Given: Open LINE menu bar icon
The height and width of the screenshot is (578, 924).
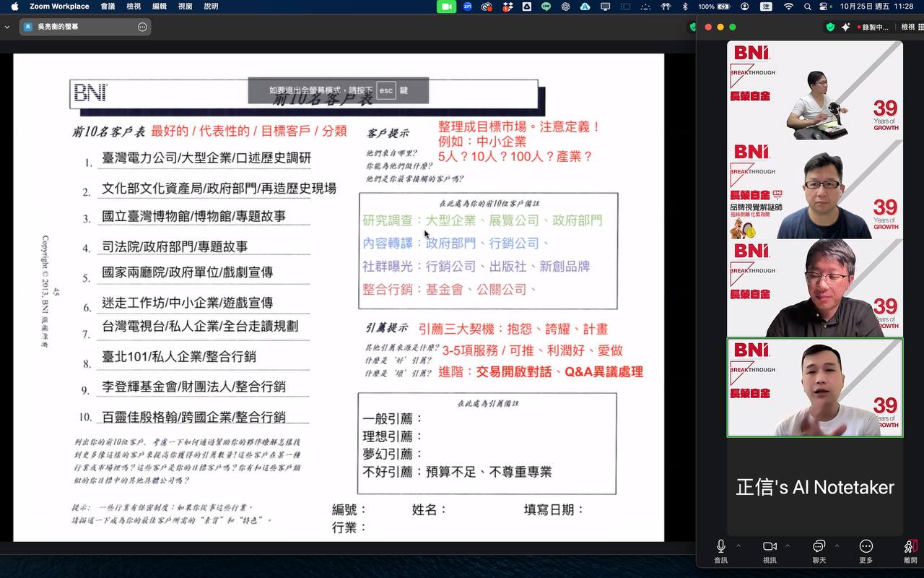Looking at the screenshot, I should [546, 6].
